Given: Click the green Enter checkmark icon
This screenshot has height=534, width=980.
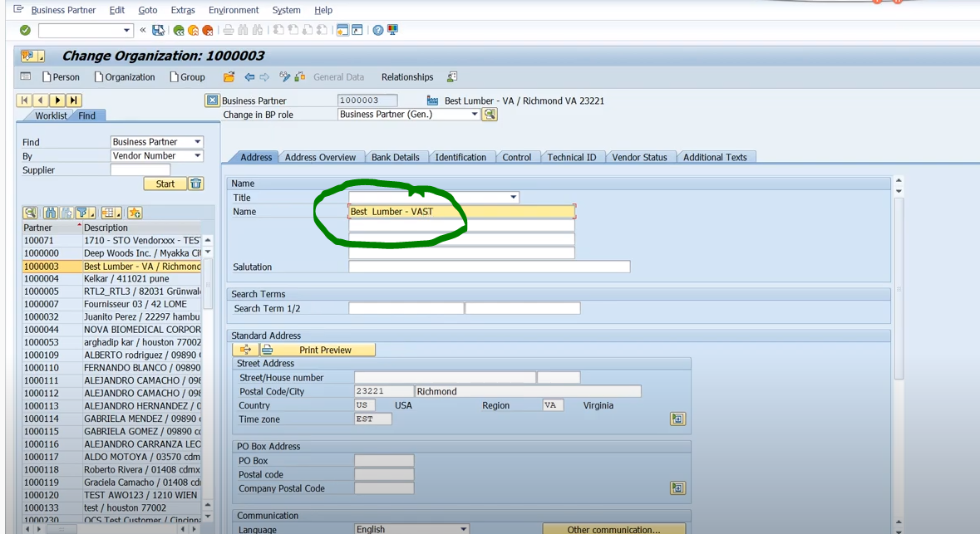Looking at the screenshot, I should click(x=25, y=31).
